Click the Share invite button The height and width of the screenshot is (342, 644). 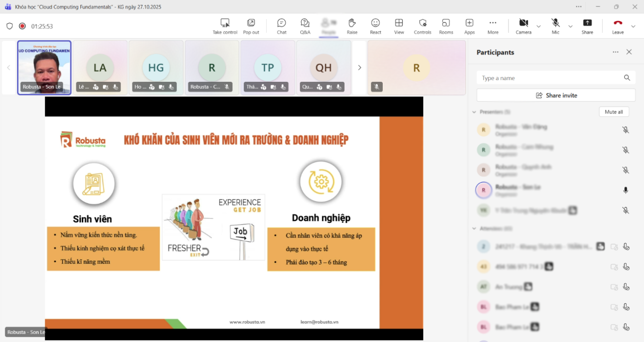coord(556,96)
